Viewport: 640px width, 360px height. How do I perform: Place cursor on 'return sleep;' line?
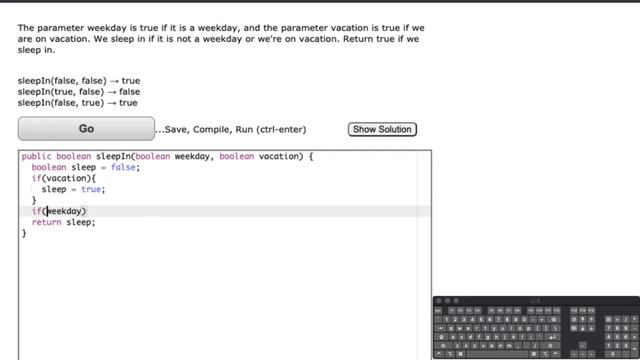(63, 222)
